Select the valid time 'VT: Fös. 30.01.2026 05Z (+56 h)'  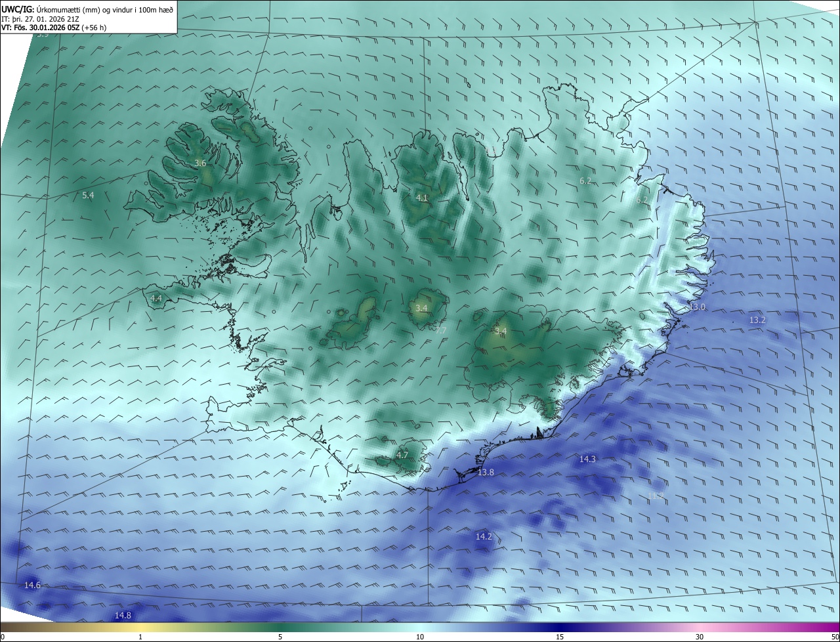click(54, 28)
